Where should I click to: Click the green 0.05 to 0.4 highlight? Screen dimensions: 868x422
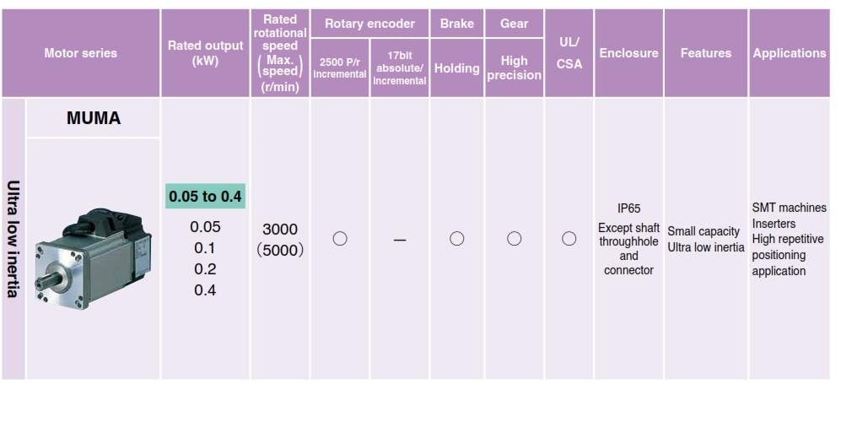click(x=206, y=197)
